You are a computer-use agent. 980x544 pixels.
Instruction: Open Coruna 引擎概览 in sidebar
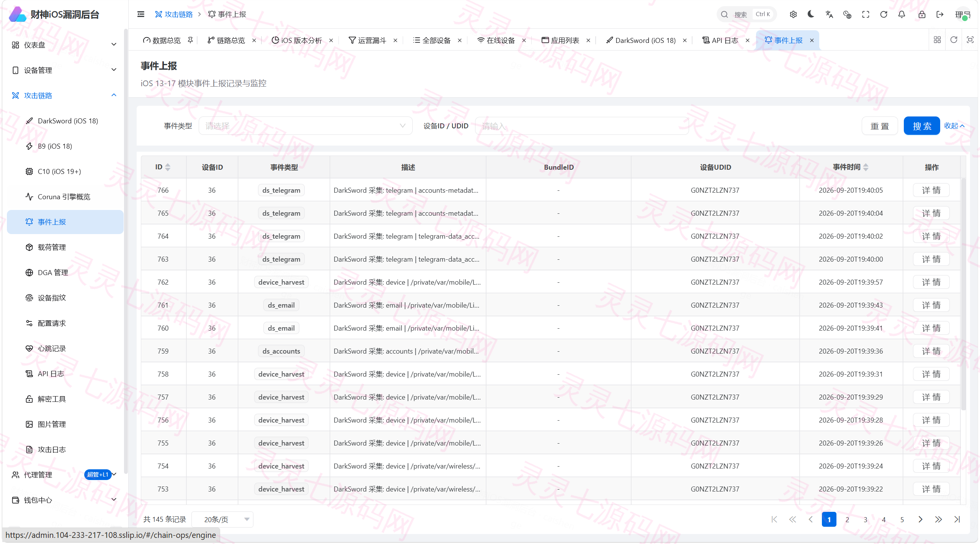[x=65, y=197]
